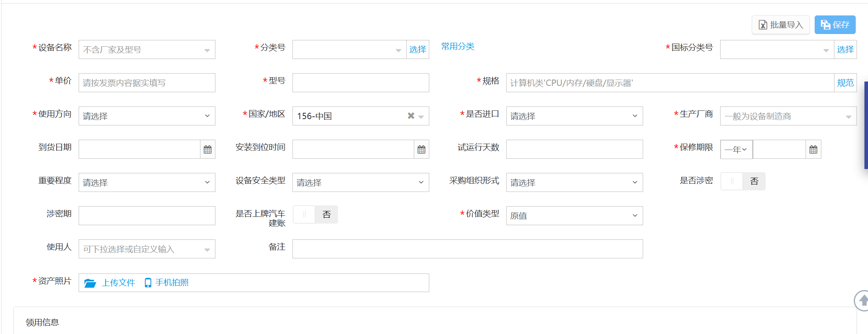
Task: Click the 上传文件 folder icon
Action: [90, 283]
